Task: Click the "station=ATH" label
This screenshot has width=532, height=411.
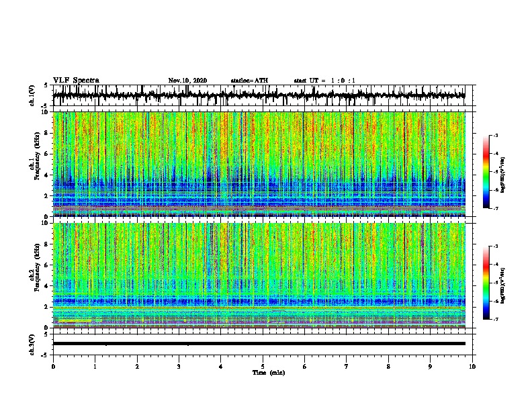Action: click(x=249, y=81)
